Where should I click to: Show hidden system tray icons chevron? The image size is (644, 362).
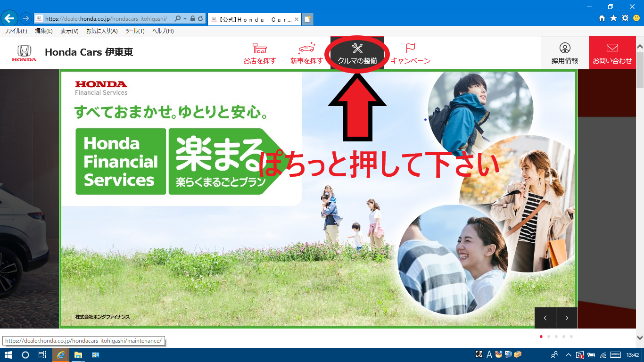pos(568,355)
